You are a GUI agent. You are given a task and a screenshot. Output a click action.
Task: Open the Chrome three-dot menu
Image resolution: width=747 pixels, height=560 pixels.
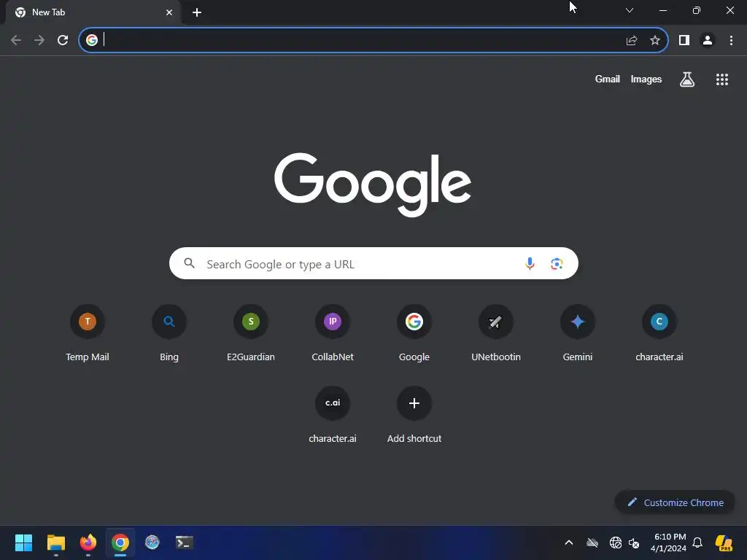coord(731,41)
